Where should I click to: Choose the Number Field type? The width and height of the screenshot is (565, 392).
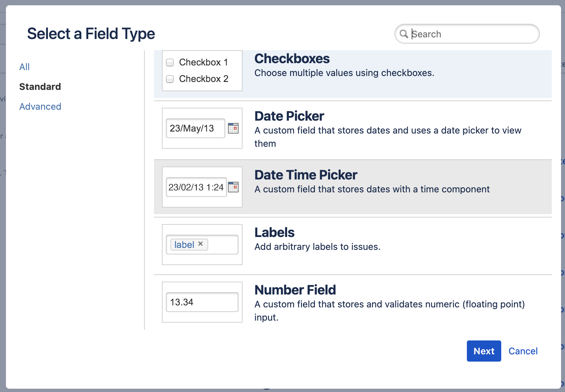point(353,302)
